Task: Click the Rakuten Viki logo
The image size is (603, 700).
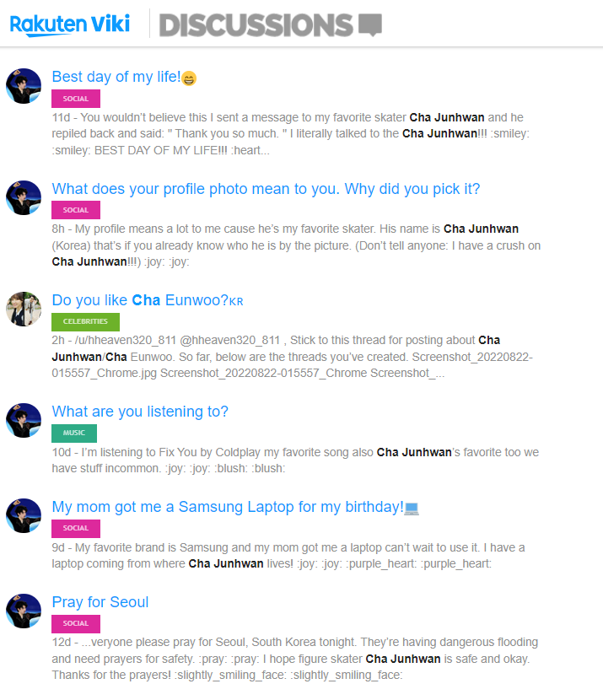Action: 70,24
